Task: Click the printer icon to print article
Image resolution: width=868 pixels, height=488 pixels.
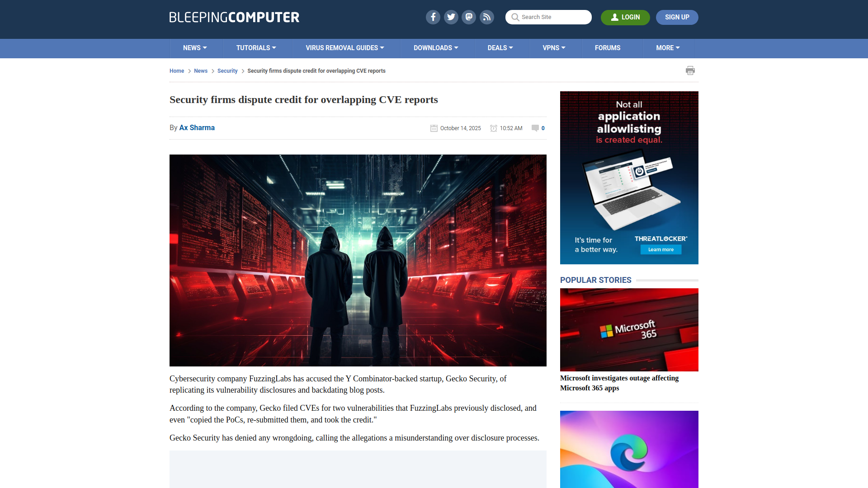Action: pyautogui.click(x=690, y=70)
